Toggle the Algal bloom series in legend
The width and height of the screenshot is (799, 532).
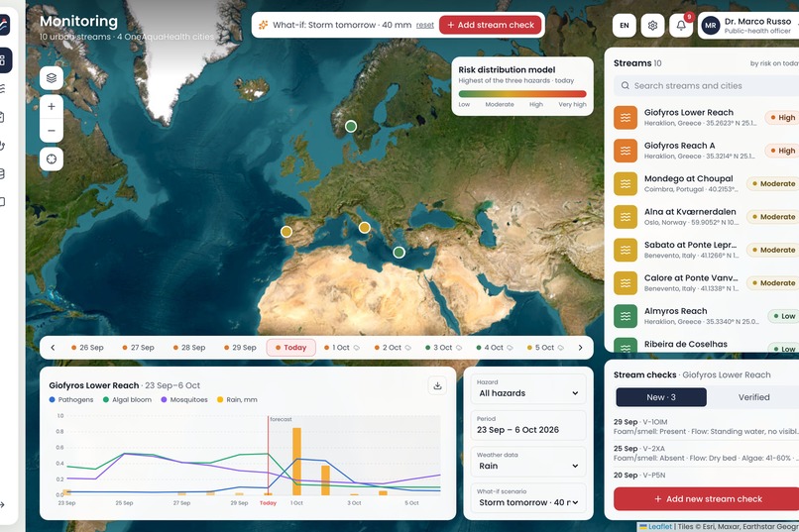(127, 399)
